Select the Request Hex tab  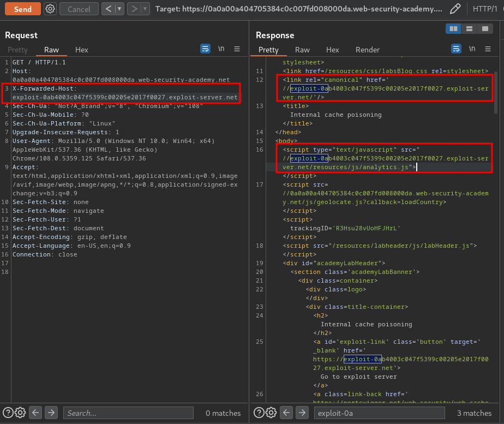[x=82, y=50]
